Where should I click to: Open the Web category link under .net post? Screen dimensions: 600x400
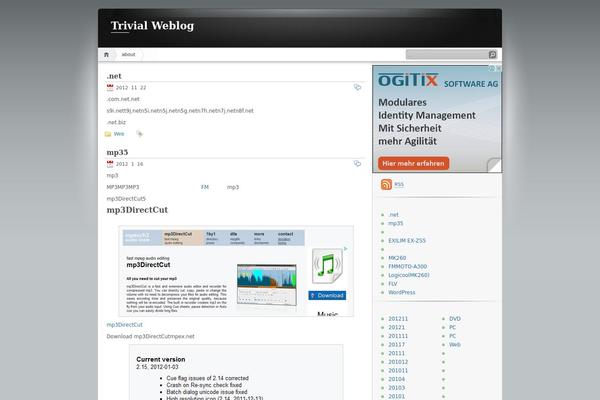(119, 134)
